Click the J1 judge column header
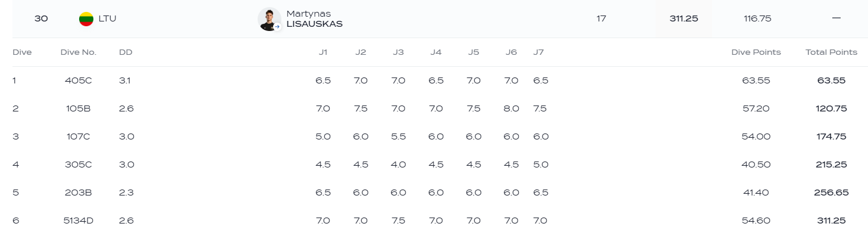The height and width of the screenshot is (239, 868). click(323, 52)
